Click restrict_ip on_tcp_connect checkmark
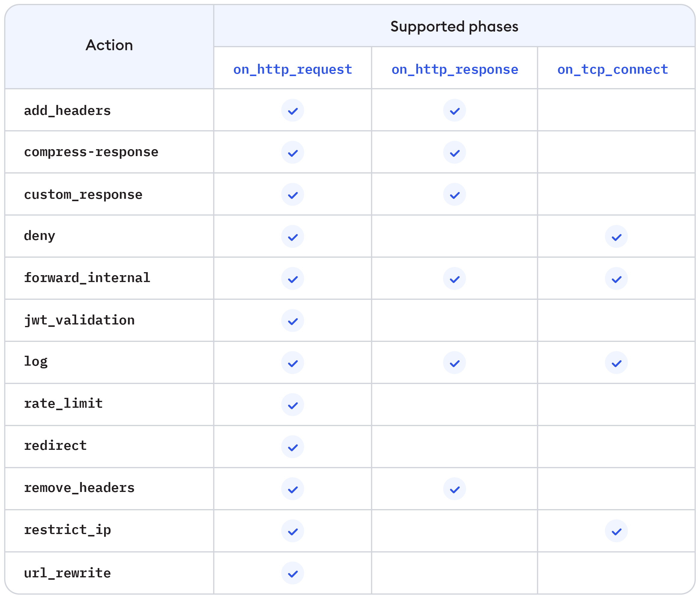This screenshot has height=599, width=700. click(x=616, y=531)
